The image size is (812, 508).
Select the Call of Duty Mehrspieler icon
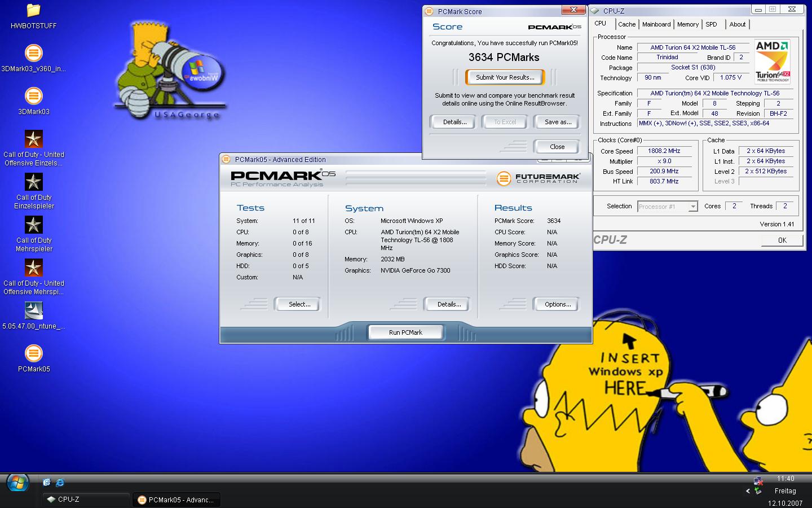coord(33,225)
